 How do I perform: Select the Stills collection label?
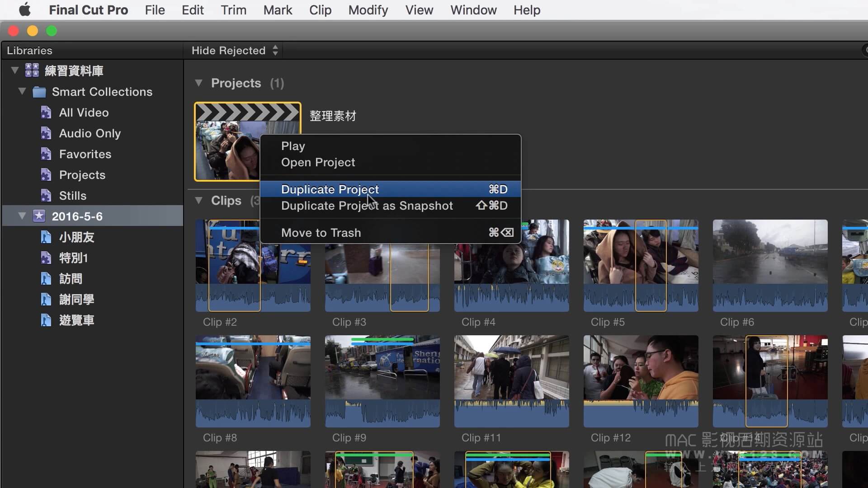72,196
